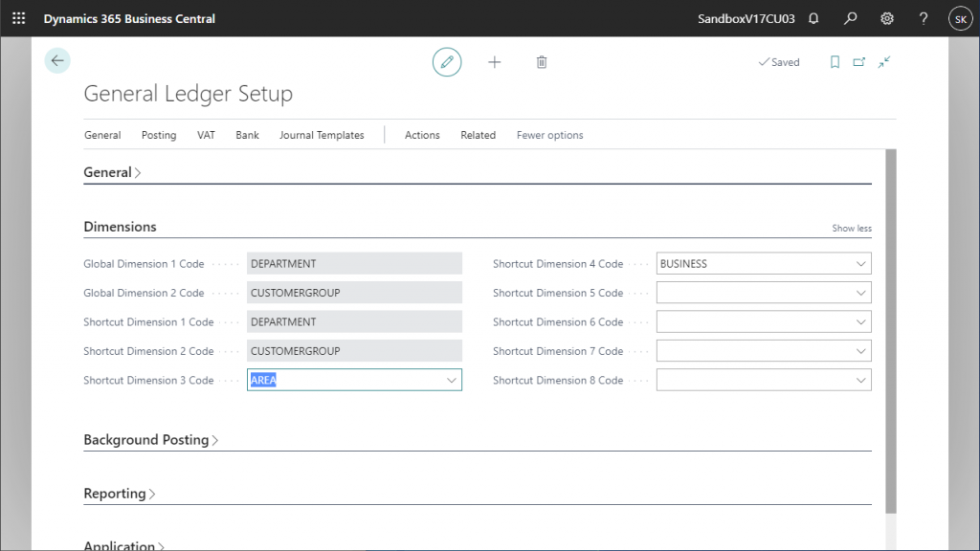Image resolution: width=980 pixels, height=551 pixels.
Task: Expand the Application section
Action: pos(123,545)
